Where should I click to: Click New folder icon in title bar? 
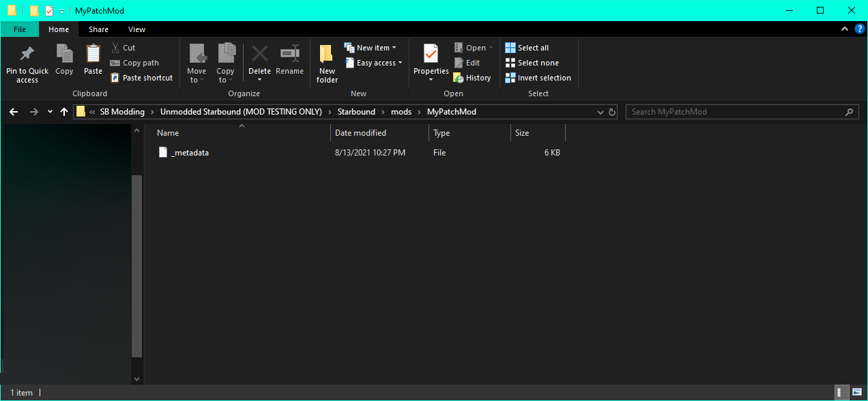click(34, 11)
